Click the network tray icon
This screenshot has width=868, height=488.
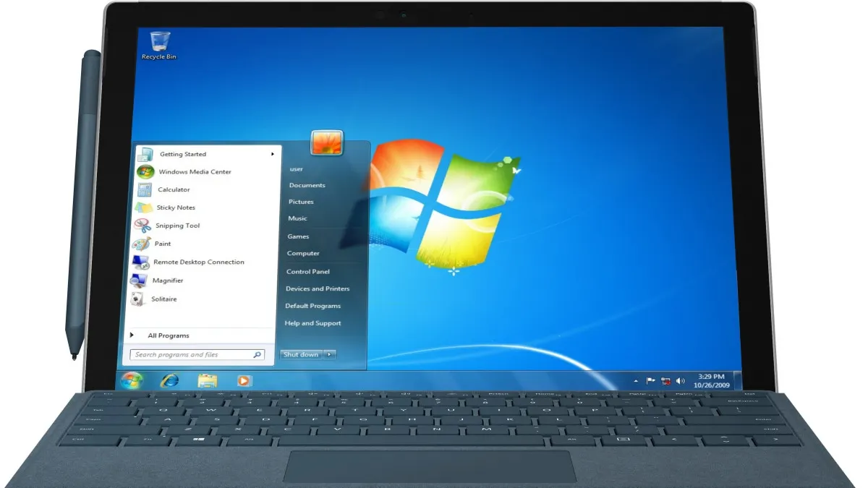pos(666,380)
